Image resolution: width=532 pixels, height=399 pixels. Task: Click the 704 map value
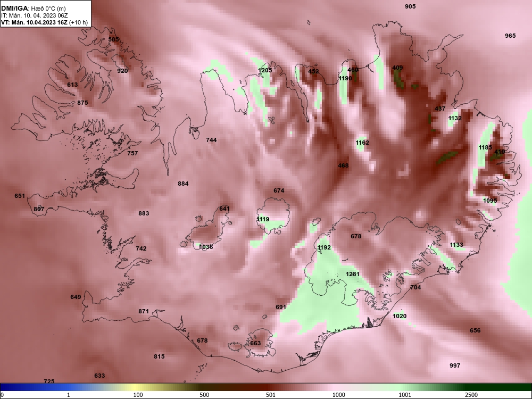(415, 288)
